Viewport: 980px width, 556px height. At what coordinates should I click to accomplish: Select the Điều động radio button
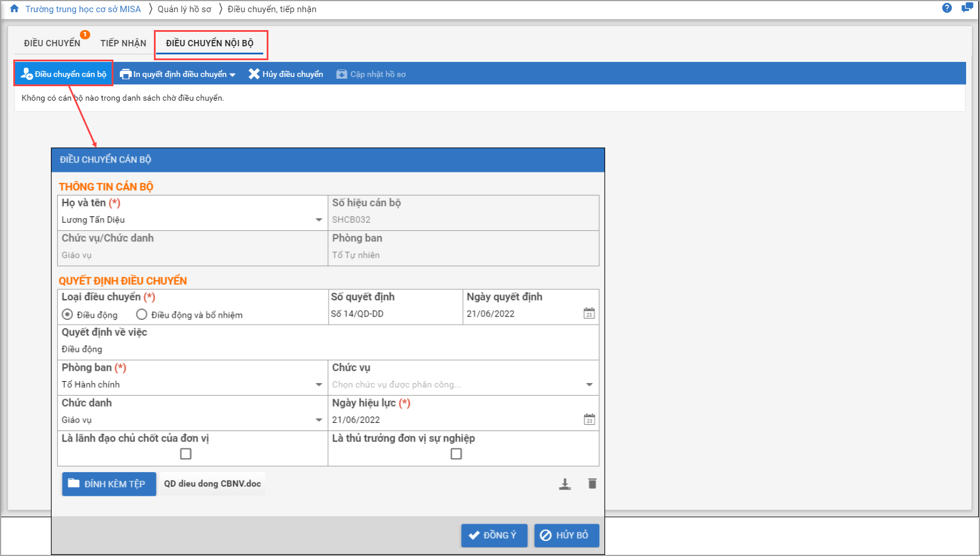pyautogui.click(x=68, y=315)
